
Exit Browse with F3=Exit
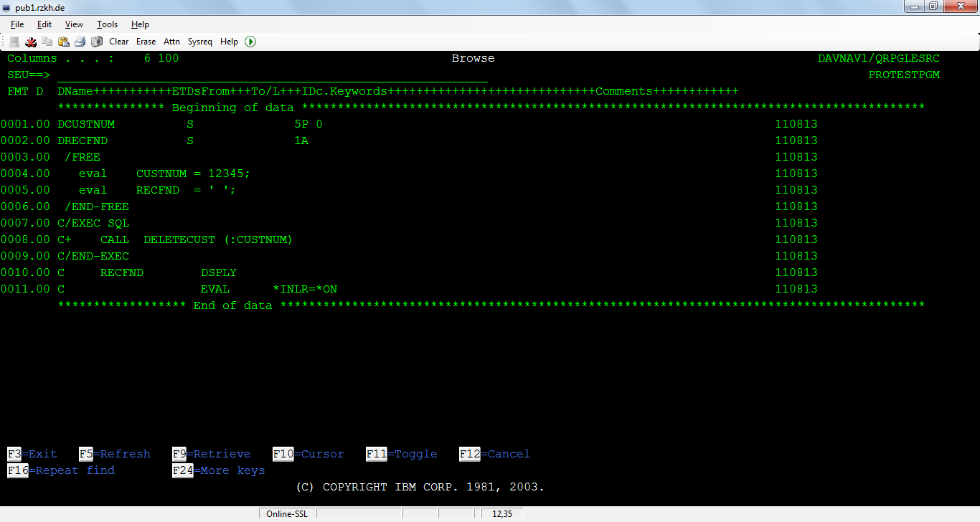[x=32, y=453]
